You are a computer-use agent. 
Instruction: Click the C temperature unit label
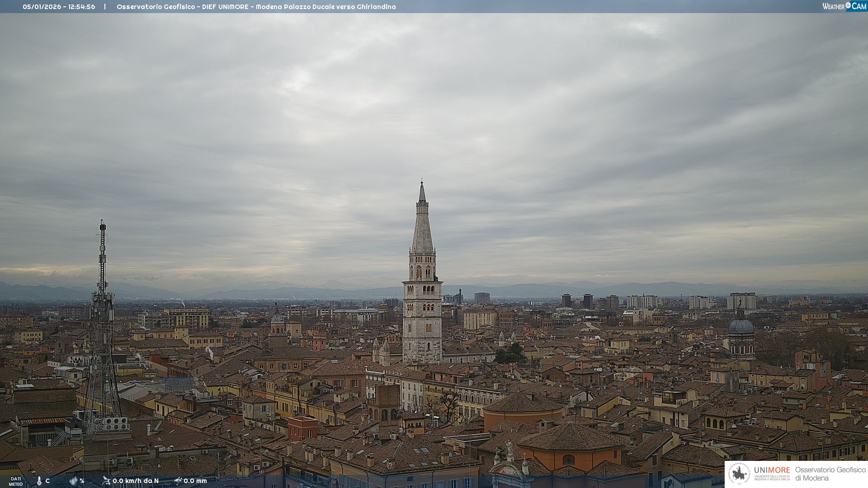pos(47,481)
